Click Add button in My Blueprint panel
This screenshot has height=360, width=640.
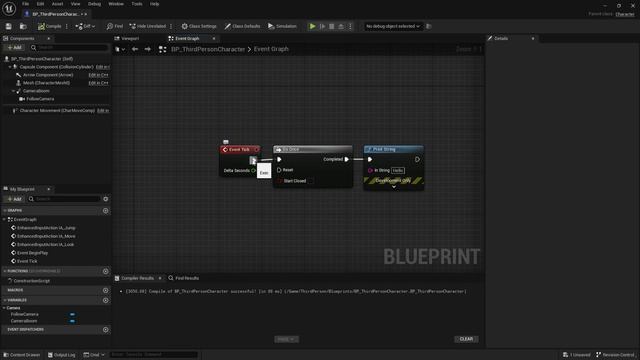click(x=14, y=199)
